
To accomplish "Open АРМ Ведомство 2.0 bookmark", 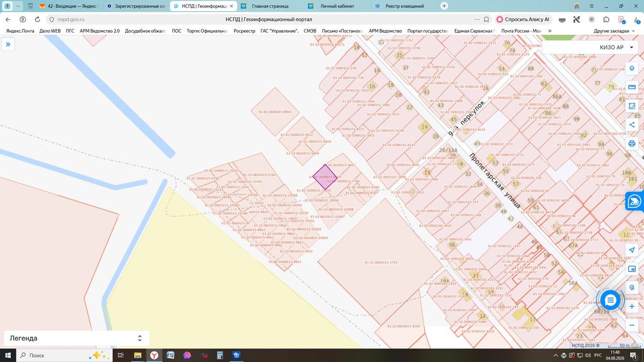I will pyautogui.click(x=100, y=31).
